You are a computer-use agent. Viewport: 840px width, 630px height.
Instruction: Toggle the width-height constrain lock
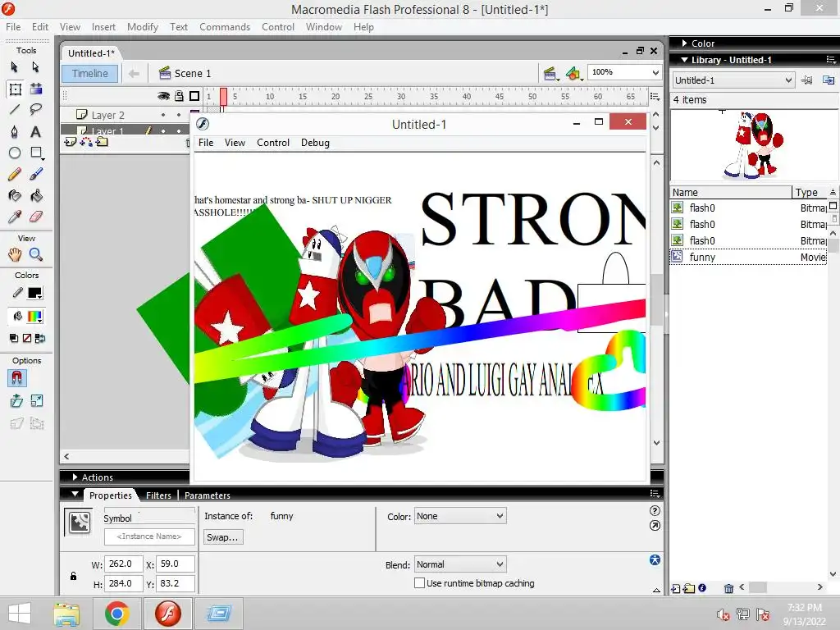pyautogui.click(x=73, y=576)
